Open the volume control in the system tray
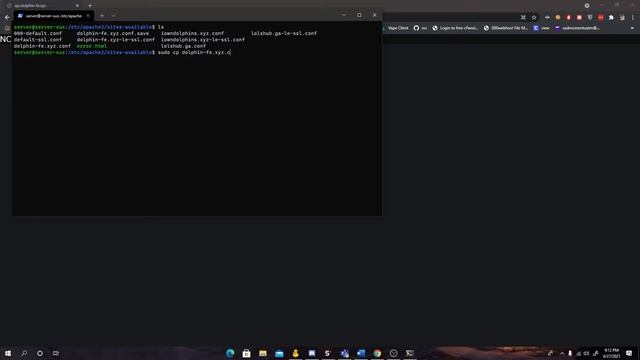Image resolution: width=640 pixels, height=360 pixels. [586, 353]
